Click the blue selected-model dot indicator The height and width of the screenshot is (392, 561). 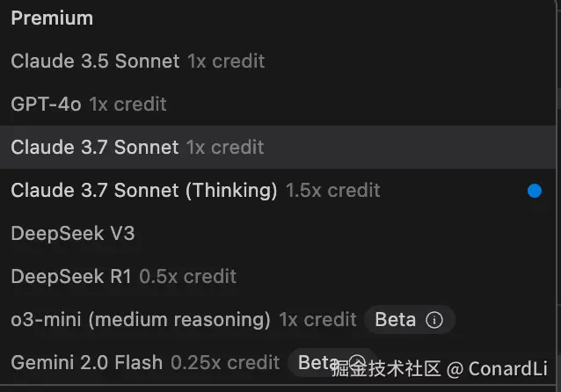coord(534,191)
